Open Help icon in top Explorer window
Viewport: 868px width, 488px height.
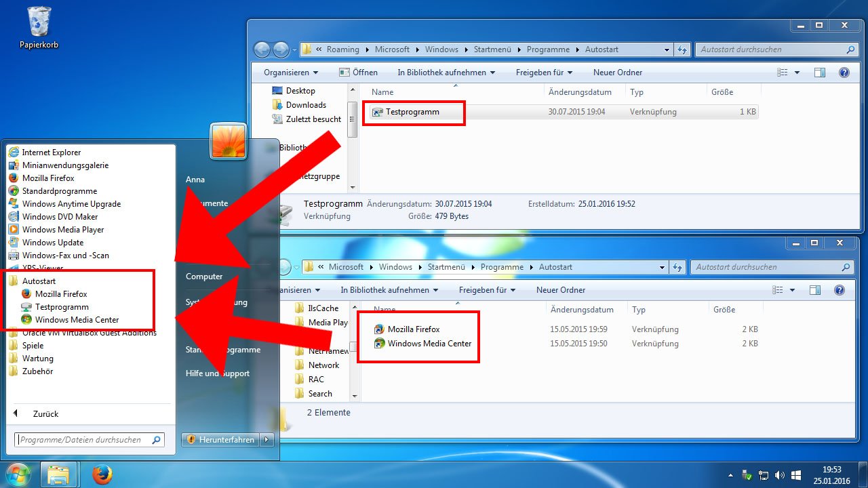(x=844, y=73)
